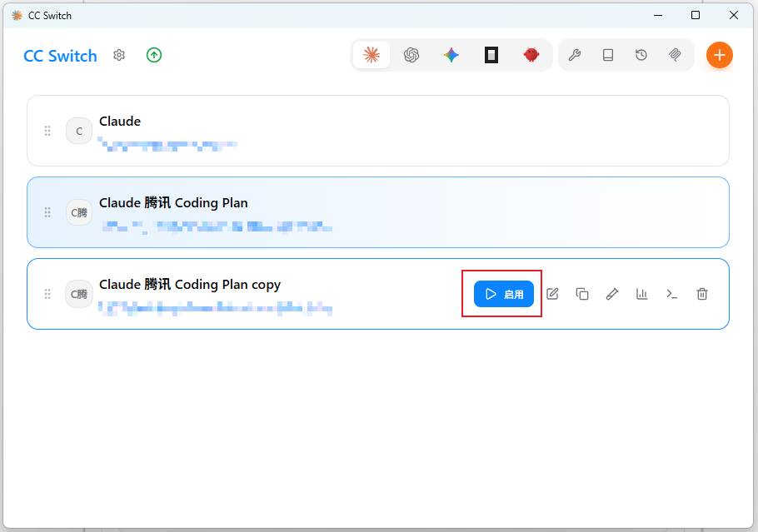Open the wrench tools icon
The image size is (758, 532).
pos(575,55)
